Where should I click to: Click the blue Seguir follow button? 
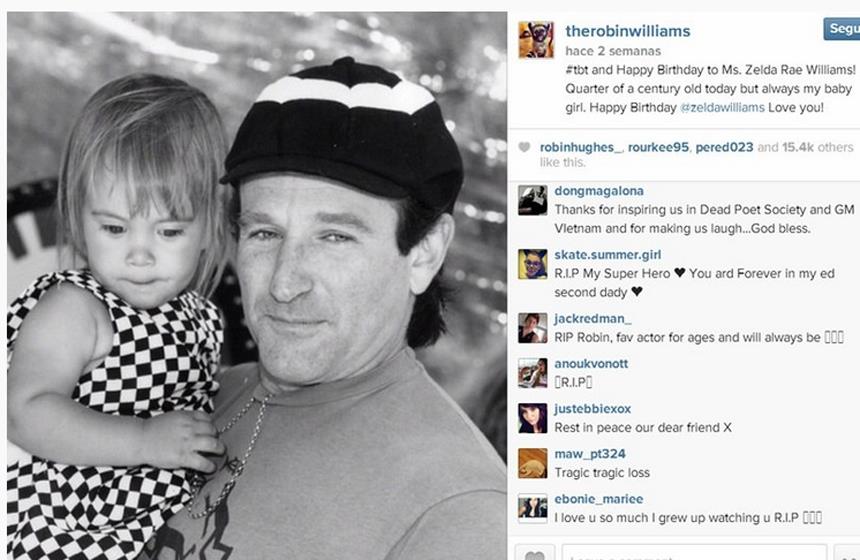[x=842, y=29]
